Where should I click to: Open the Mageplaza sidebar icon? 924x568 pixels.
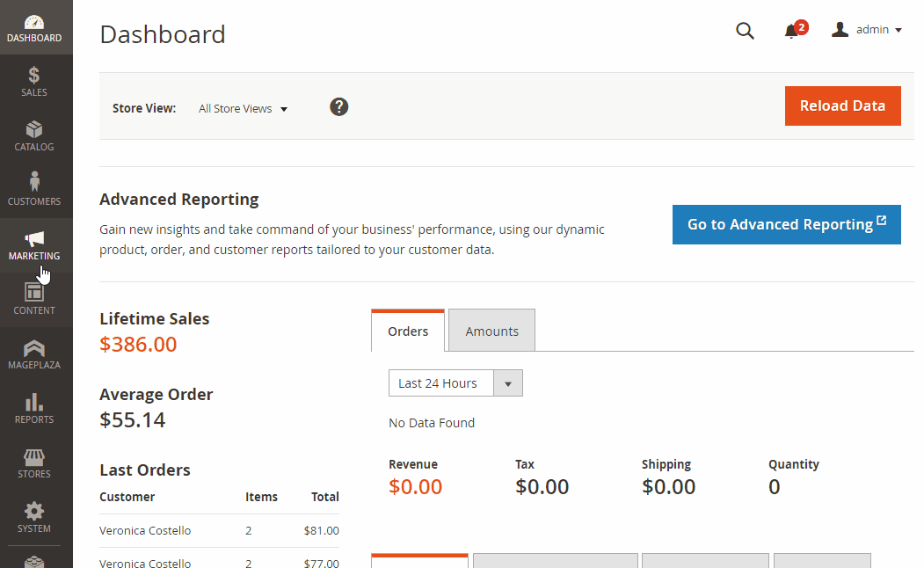(x=34, y=348)
